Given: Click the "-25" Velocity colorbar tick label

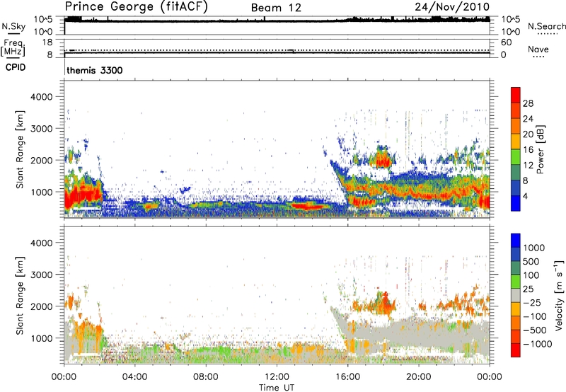Looking at the screenshot, I should (x=532, y=303).
